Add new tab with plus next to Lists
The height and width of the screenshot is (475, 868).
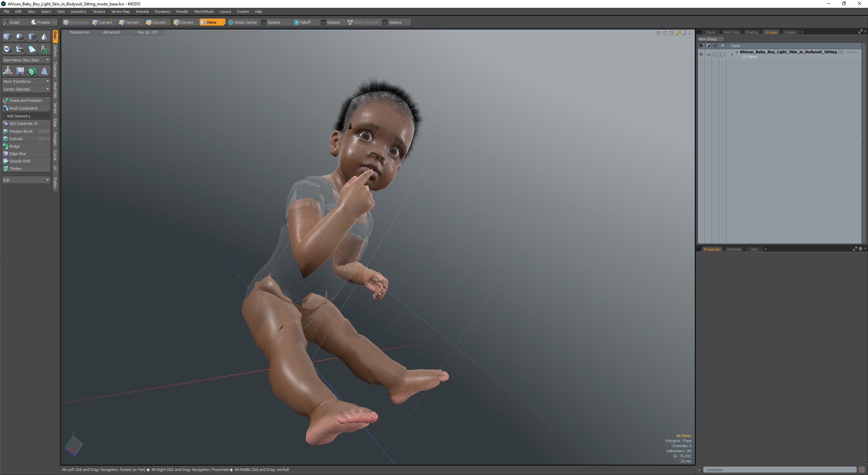[766, 249]
